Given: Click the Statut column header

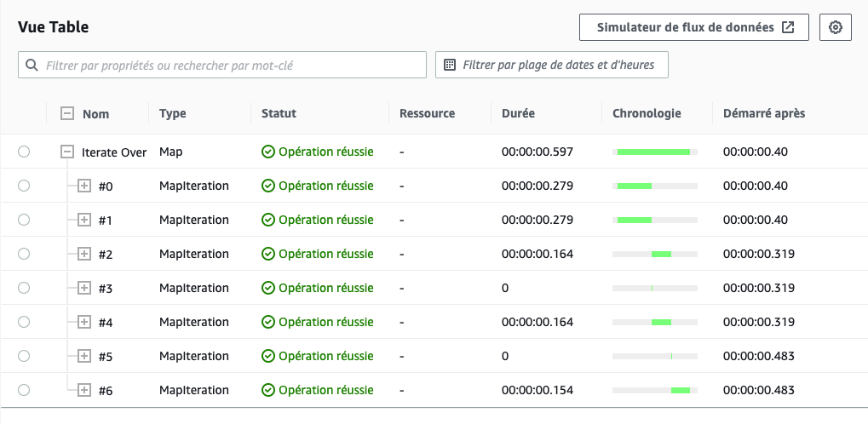Looking at the screenshot, I should pos(279,113).
